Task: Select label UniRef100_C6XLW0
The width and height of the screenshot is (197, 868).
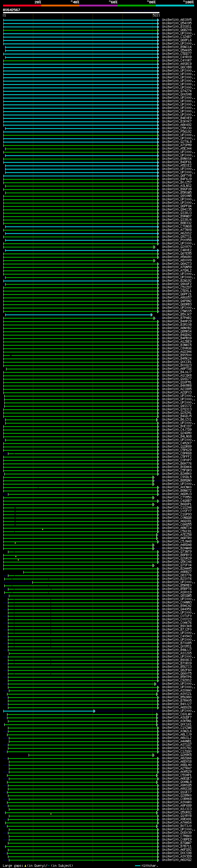Action: [177, 714]
